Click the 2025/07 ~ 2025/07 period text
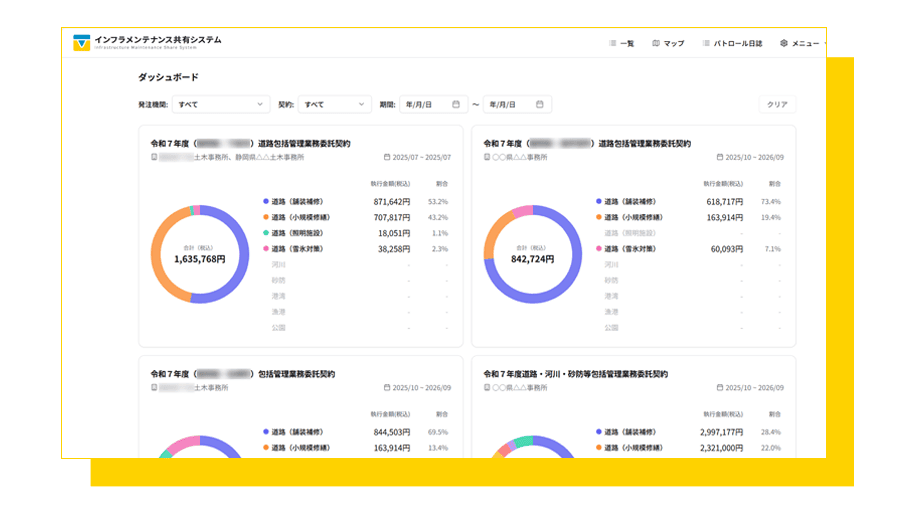This screenshot has width=916, height=515. (x=422, y=157)
